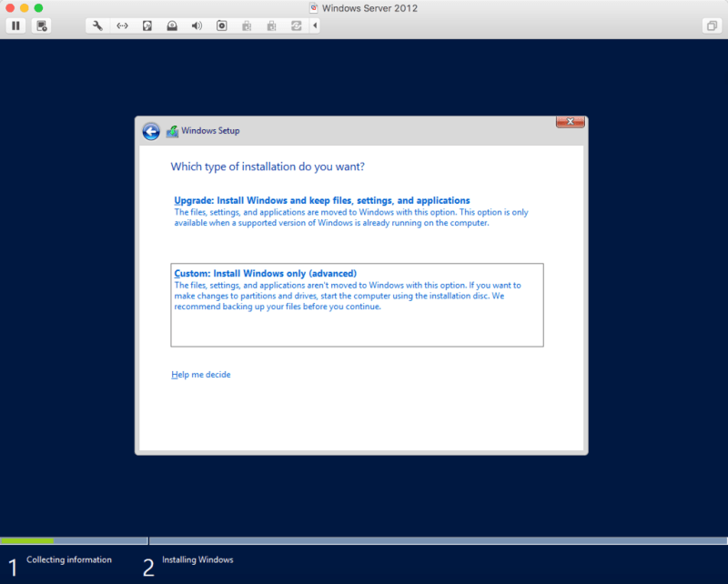Select Upgrade: Install Windows and keep files
This screenshot has width=728, height=584.
(x=321, y=200)
